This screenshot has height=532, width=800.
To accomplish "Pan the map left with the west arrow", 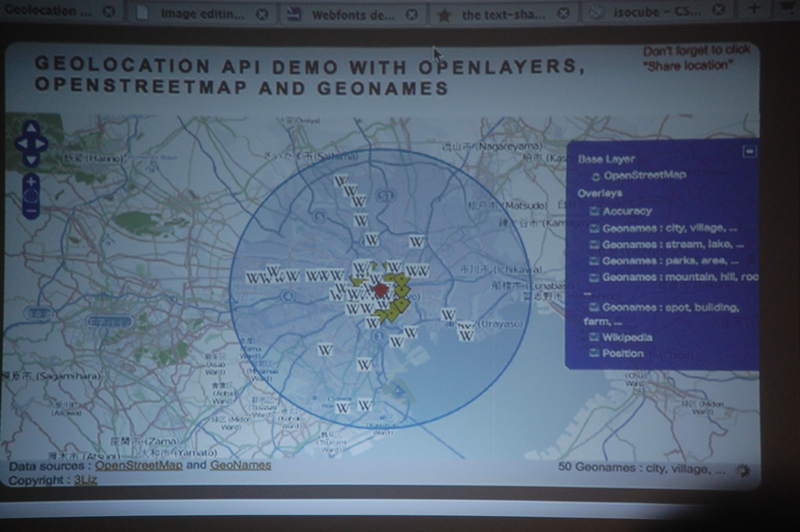I will [22, 143].
